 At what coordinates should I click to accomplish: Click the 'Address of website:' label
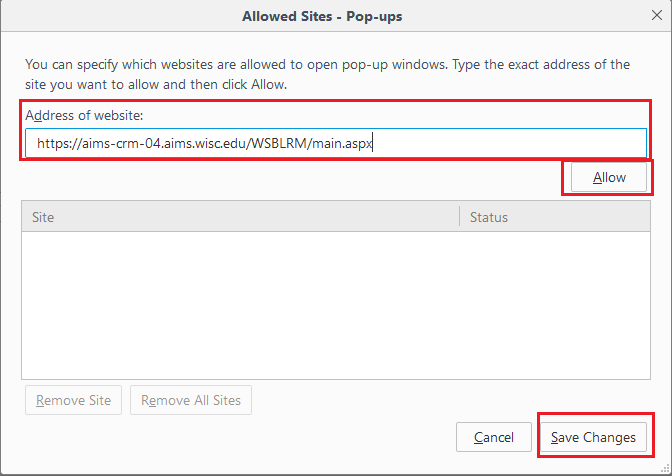pyautogui.click(x=85, y=115)
